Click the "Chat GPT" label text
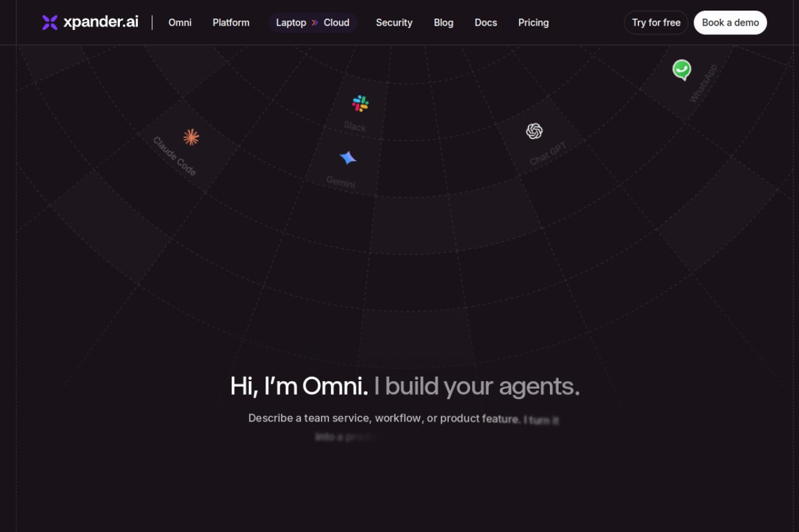The width and height of the screenshot is (799, 532). coord(548,153)
